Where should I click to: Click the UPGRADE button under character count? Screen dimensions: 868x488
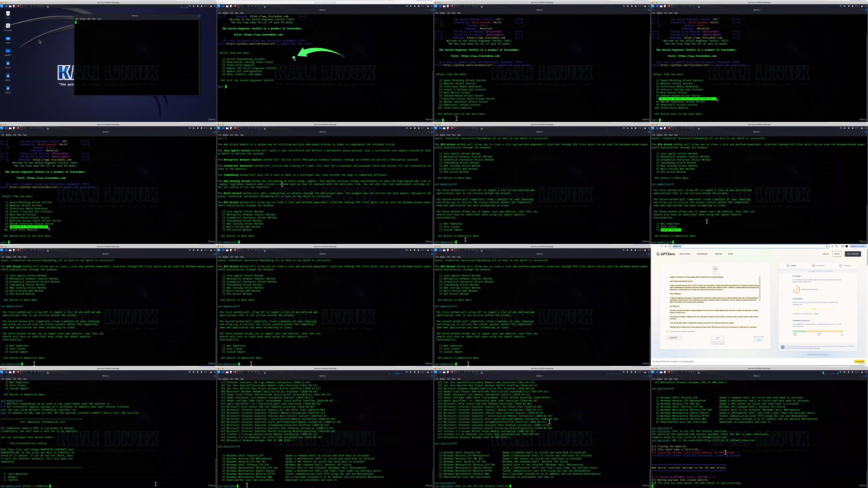[x=758, y=340]
